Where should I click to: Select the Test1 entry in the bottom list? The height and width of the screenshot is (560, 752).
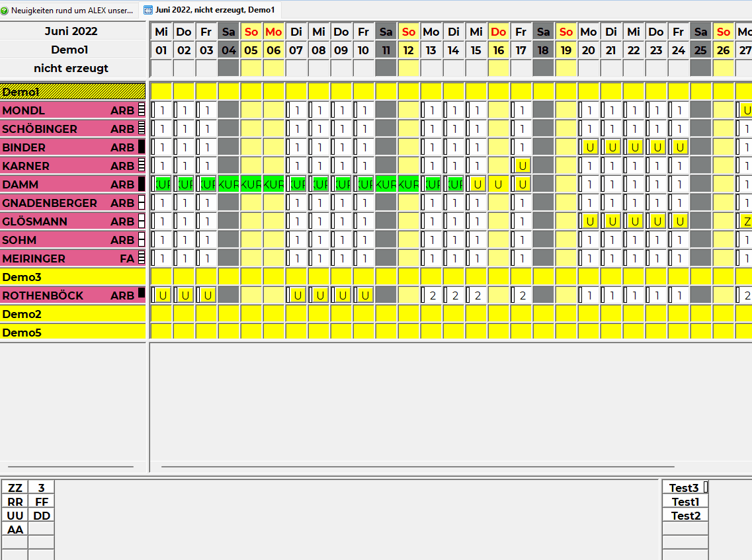click(685, 502)
